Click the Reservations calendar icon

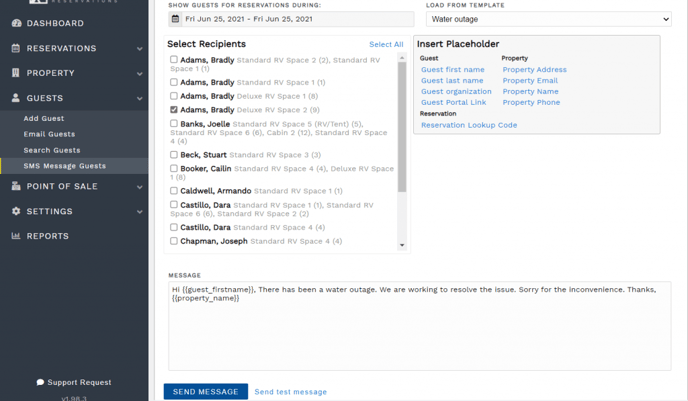[16, 48]
